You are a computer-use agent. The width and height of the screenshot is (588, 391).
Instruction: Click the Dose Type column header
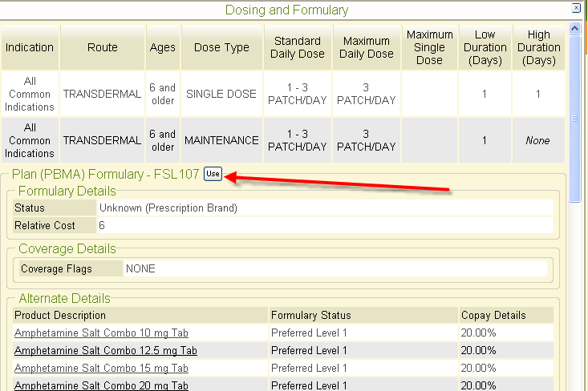point(221,47)
